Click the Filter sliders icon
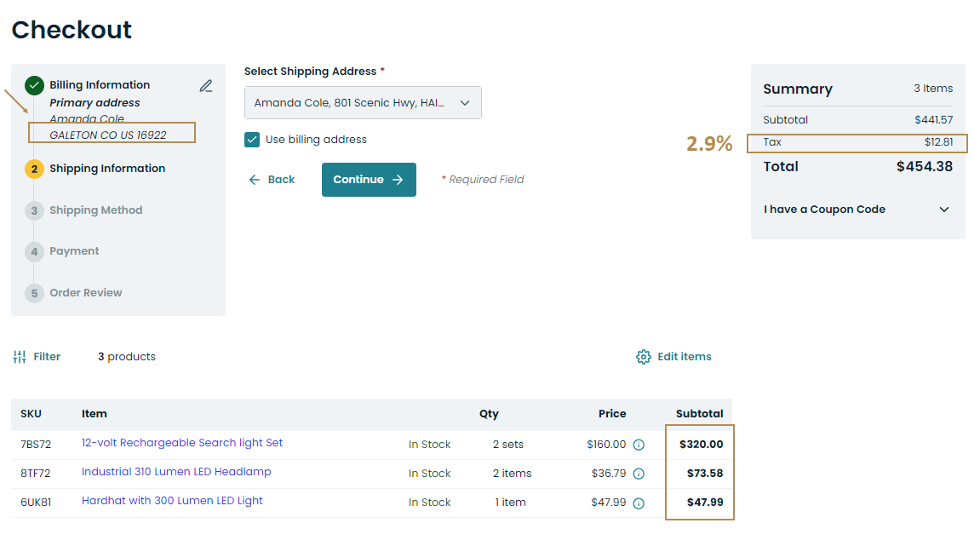The width and height of the screenshot is (980, 546). [20, 357]
